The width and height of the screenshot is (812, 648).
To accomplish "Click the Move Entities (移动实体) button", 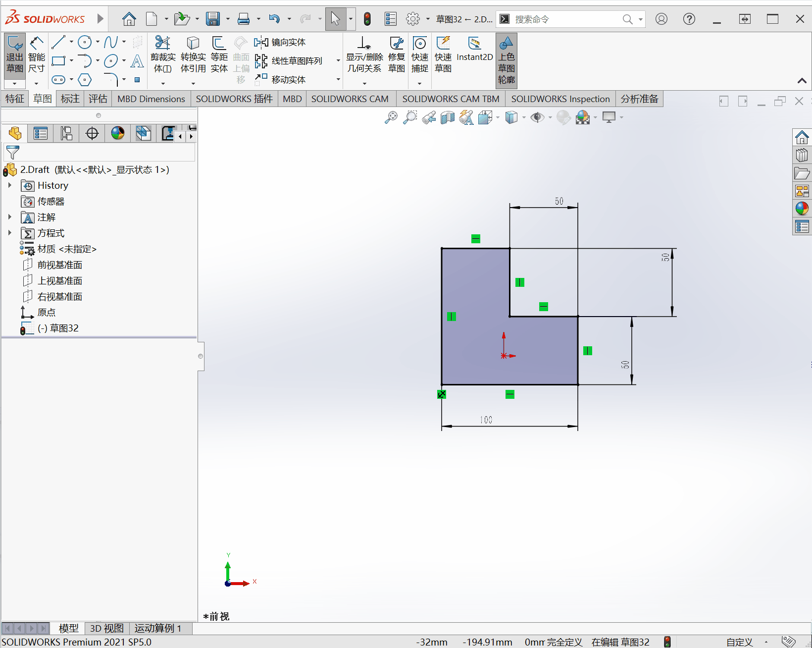I will tap(280, 79).
